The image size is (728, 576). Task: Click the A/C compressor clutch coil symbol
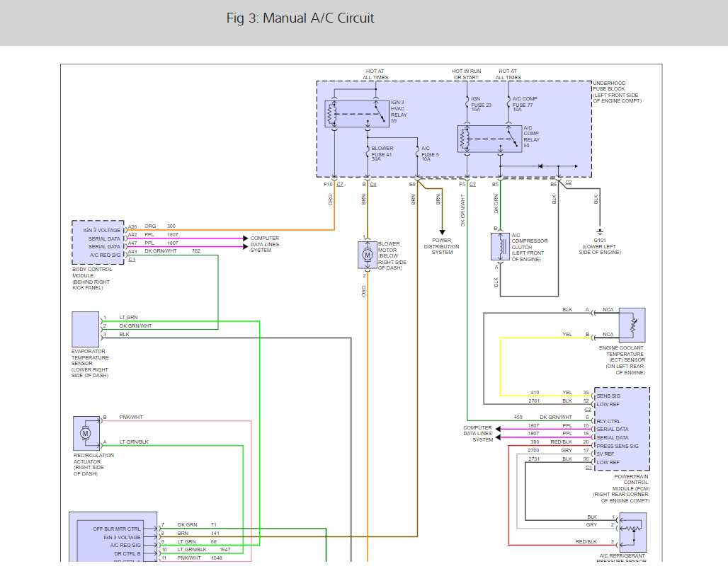click(500, 246)
